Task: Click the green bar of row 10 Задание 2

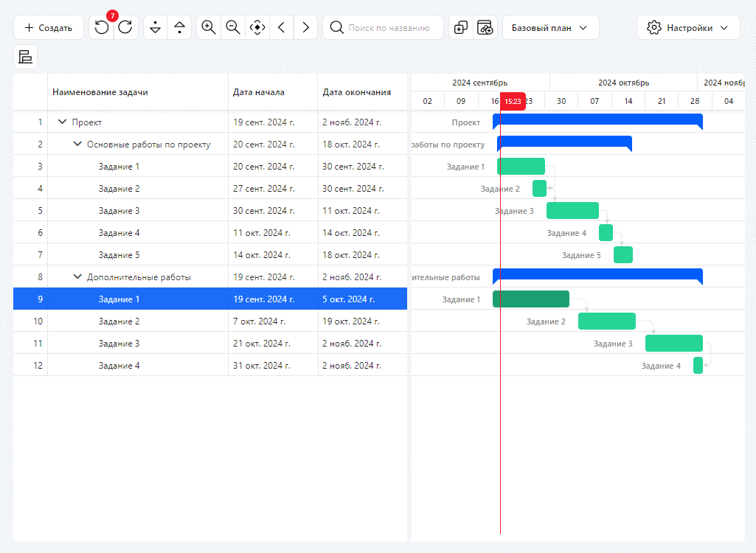Action: (x=607, y=321)
